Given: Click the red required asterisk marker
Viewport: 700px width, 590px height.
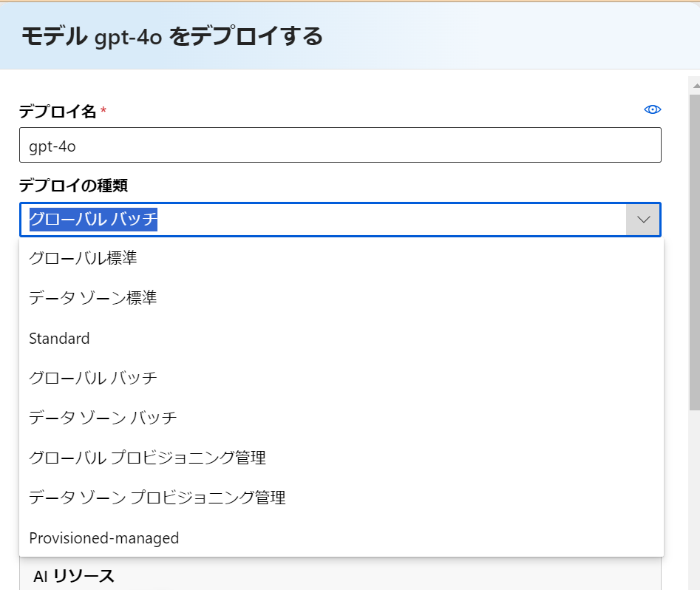Looking at the screenshot, I should click(103, 109).
